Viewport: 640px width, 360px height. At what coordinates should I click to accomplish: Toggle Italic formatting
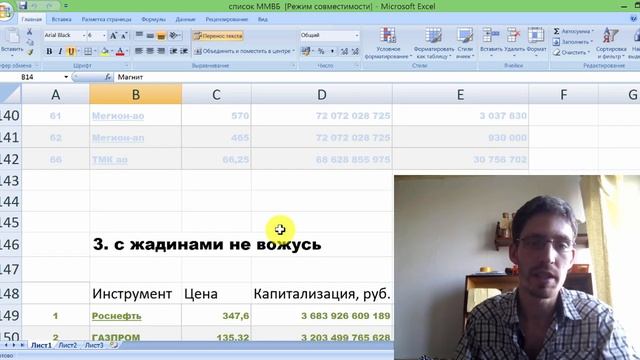[x=60, y=51]
